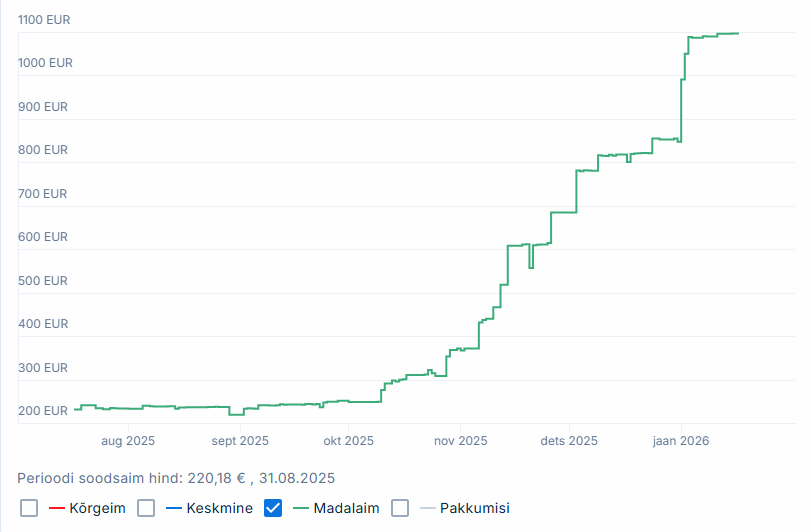Tick the Keskmine checkbox
This screenshot has height=532, width=811.
coord(146,508)
